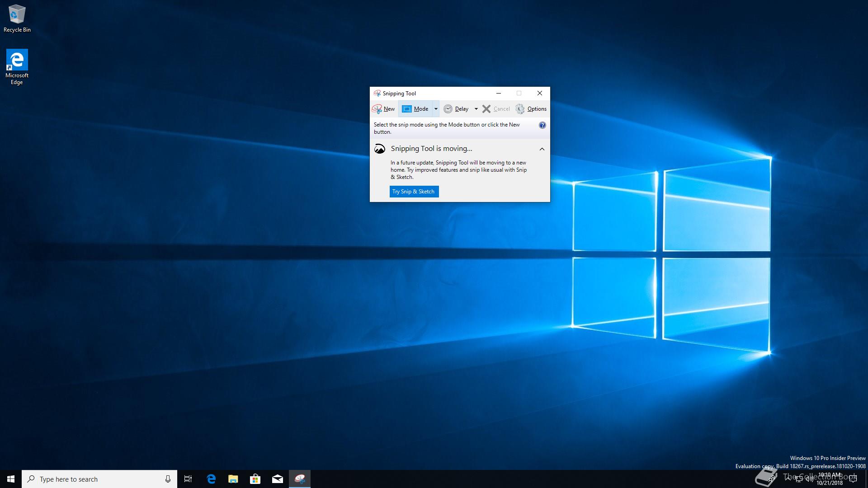Minimize the Snipping Tool window
The image size is (868, 488).
pos(499,94)
